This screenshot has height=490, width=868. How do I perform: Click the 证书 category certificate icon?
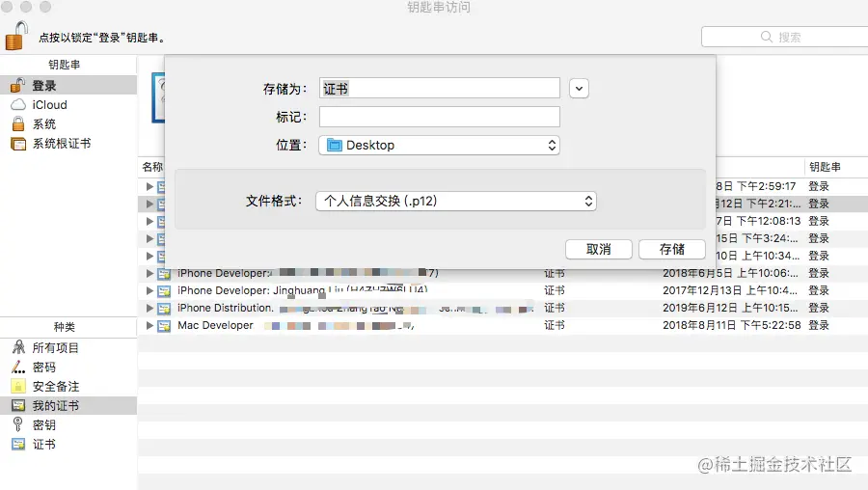pyautogui.click(x=18, y=444)
